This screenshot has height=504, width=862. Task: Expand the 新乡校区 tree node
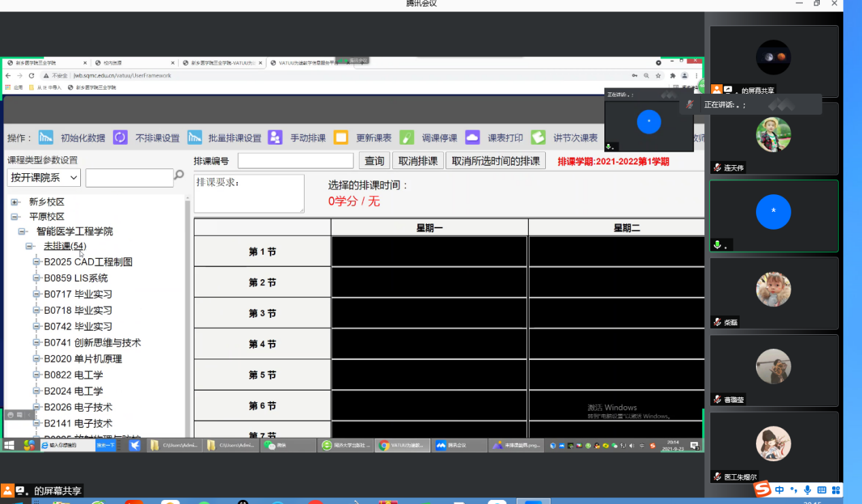coord(15,202)
